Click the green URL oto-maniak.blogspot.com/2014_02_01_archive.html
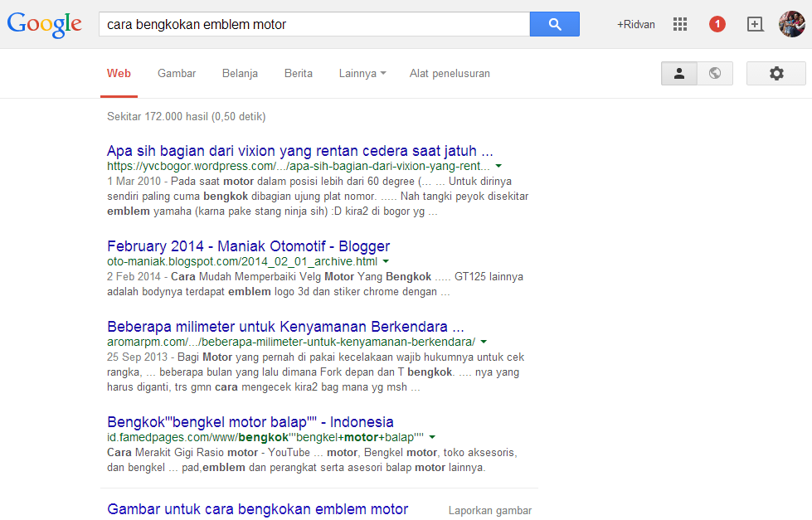Screen dimensions: 812x520 242,261
